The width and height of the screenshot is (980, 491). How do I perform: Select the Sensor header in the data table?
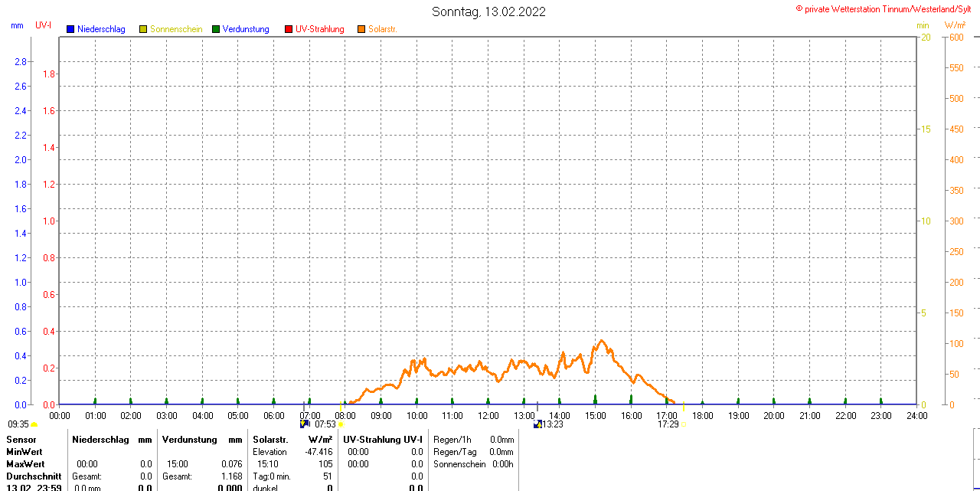21,440
